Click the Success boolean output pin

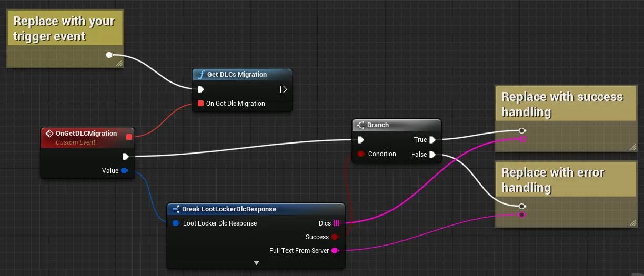[x=335, y=237]
